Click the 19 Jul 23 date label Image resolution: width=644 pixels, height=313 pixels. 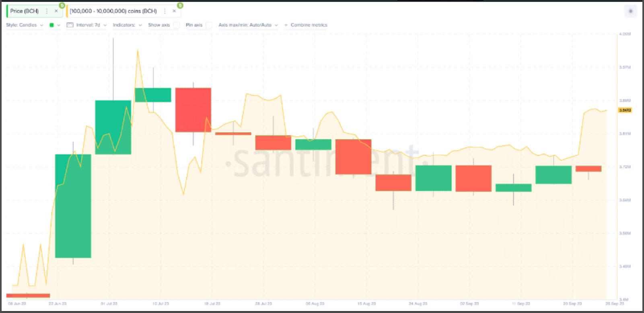pos(212,304)
